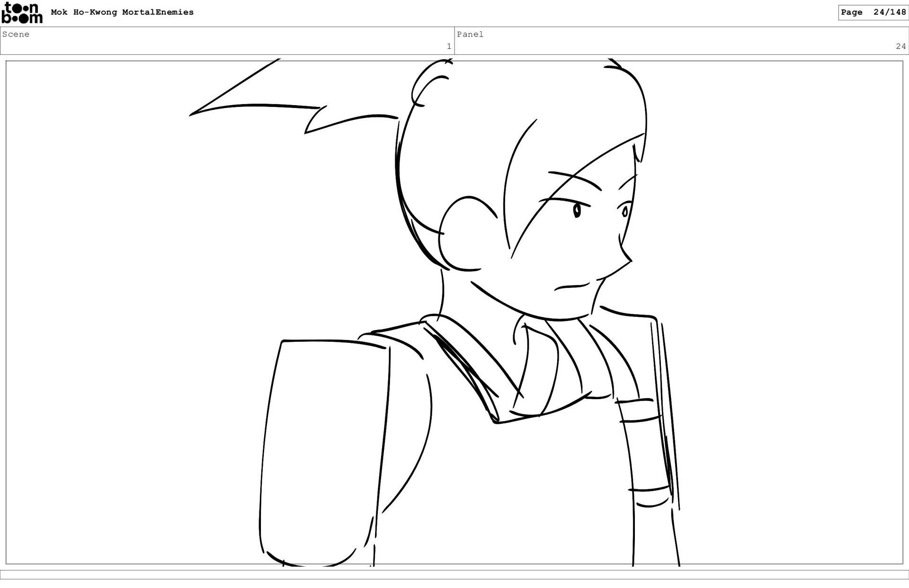Click the Toon Boom logo
The height and width of the screenshot is (588, 909).
point(22,12)
